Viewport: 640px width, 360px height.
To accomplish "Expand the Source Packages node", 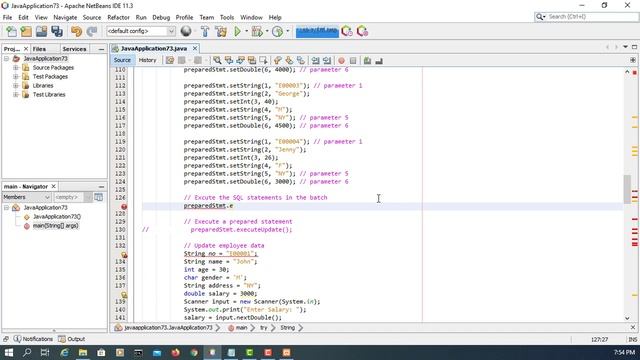I will pos(16,68).
